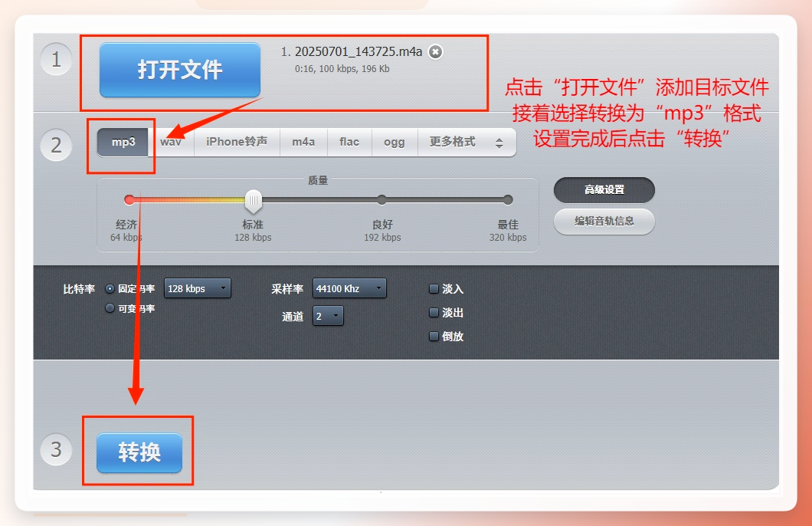
Task: Select the 固定码率 radio button
Action: pyautogui.click(x=110, y=288)
